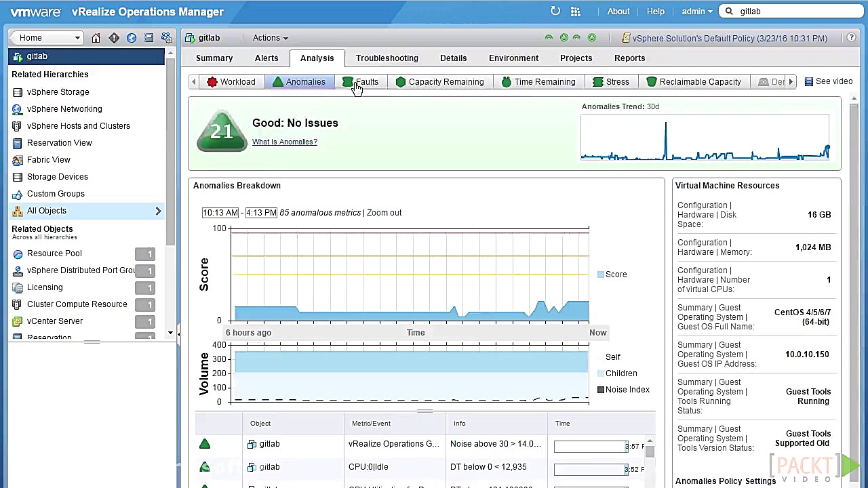
Task: Select the Stress badge tab
Action: pyautogui.click(x=611, y=82)
